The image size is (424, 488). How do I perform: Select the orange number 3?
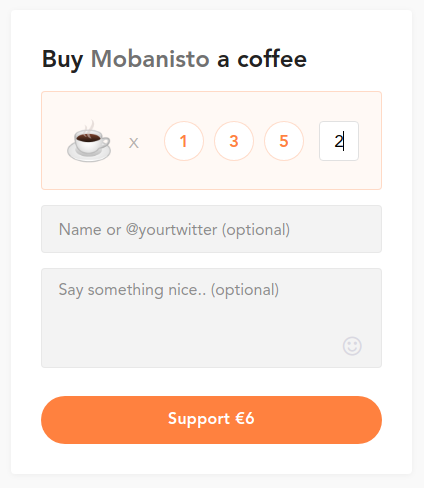(234, 141)
